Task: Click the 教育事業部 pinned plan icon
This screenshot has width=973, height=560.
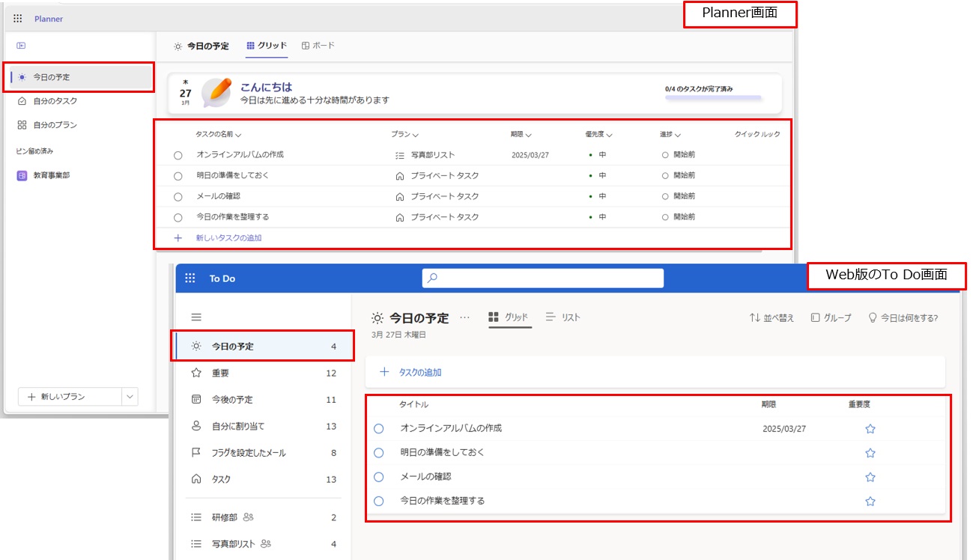Action: pyautogui.click(x=22, y=176)
